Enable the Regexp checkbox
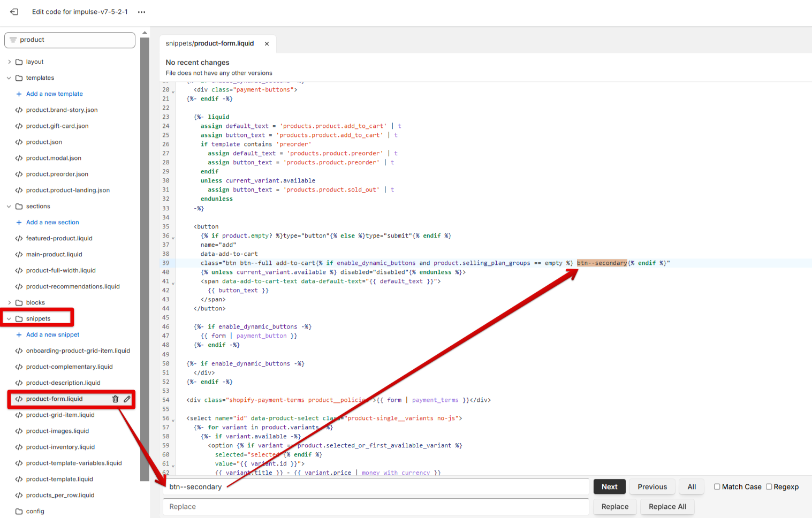 (769, 486)
